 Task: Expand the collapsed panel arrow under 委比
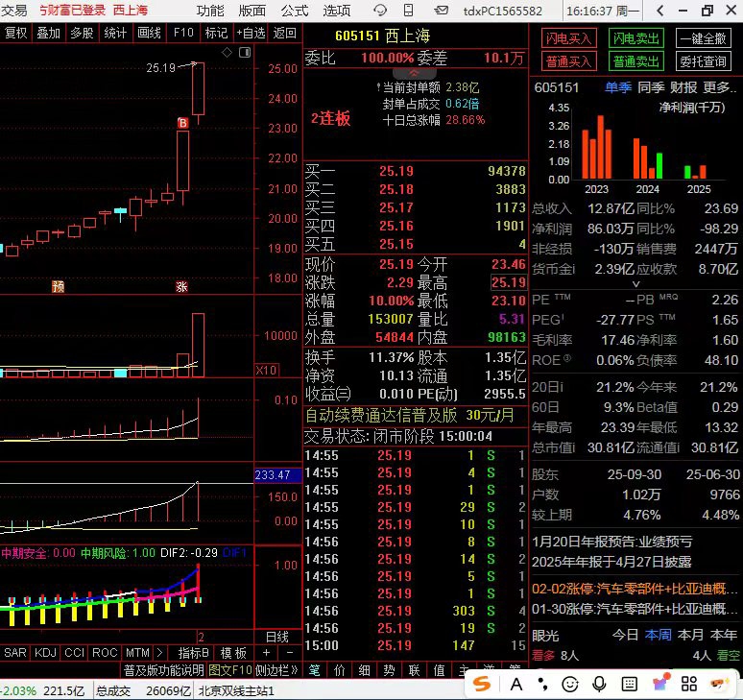click(414, 73)
